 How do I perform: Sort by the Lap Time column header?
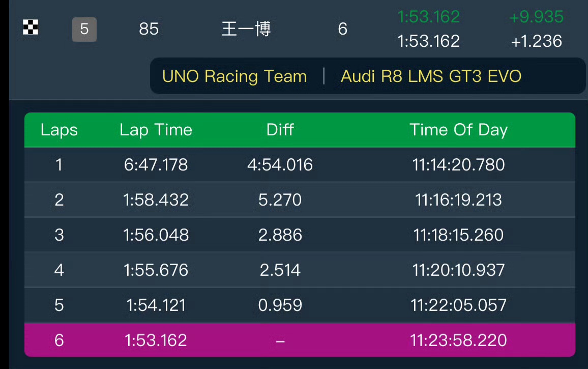tap(156, 130)
